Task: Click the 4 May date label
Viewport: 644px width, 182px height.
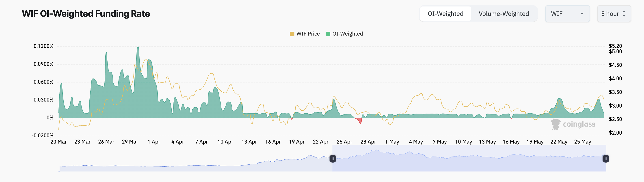Action: coord(416,142)
